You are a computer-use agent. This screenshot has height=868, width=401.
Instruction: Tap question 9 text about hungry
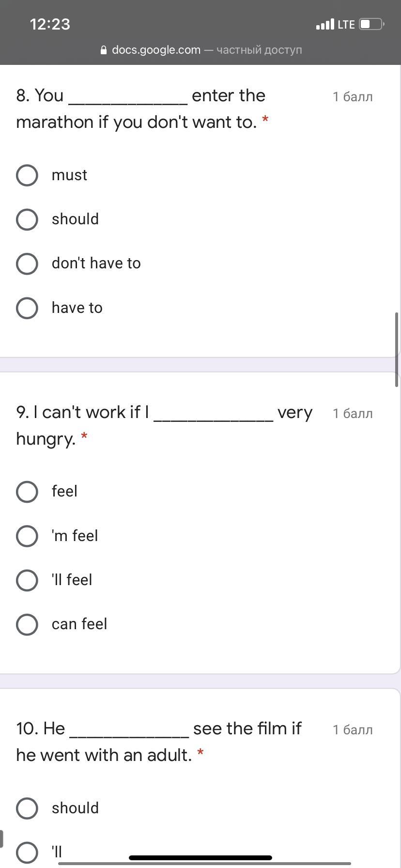164,425
